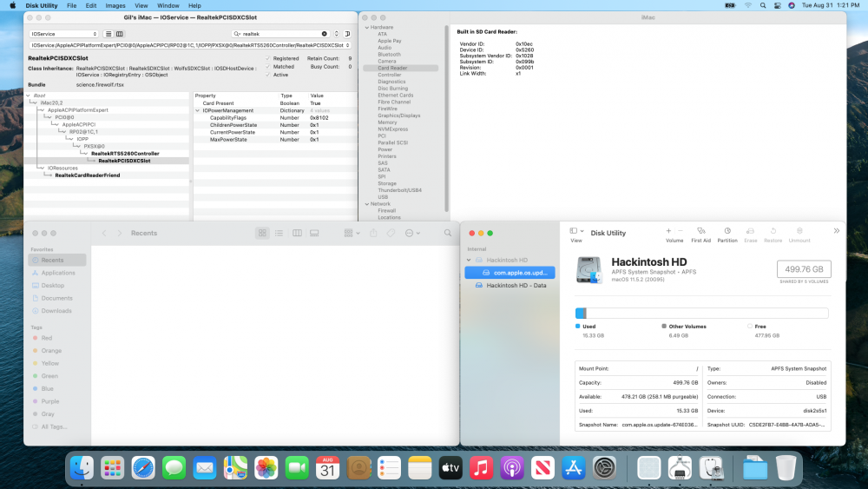Switch Finder to gallery view
Image resolution: width=868 pixels, height=489 pixels.
314,233
